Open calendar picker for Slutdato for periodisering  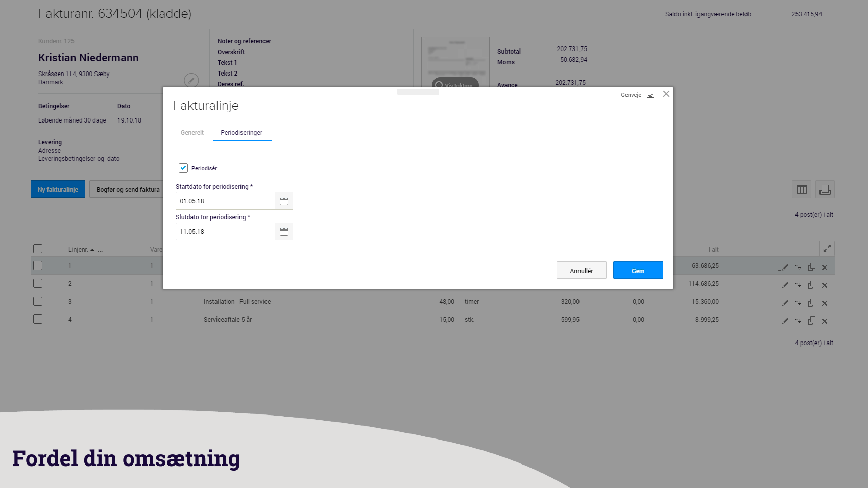pyautogui.click(x=284, y=232)
